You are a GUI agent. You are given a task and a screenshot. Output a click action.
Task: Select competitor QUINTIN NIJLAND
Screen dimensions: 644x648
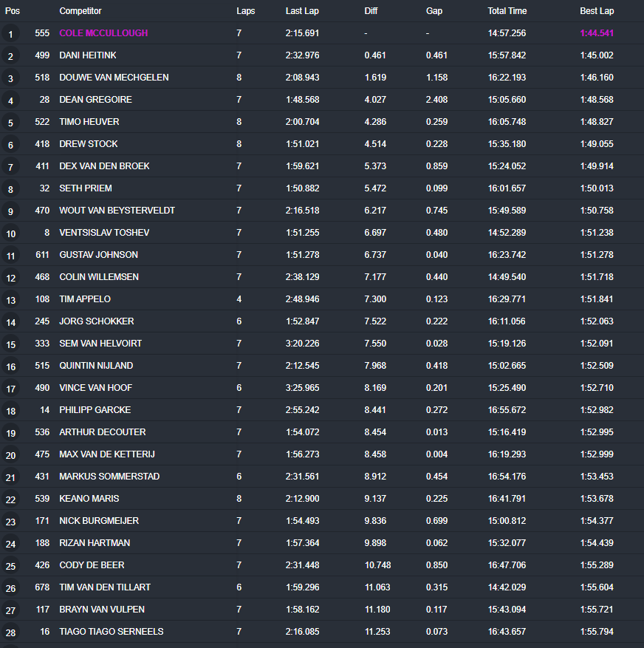(x=96, y=366)
